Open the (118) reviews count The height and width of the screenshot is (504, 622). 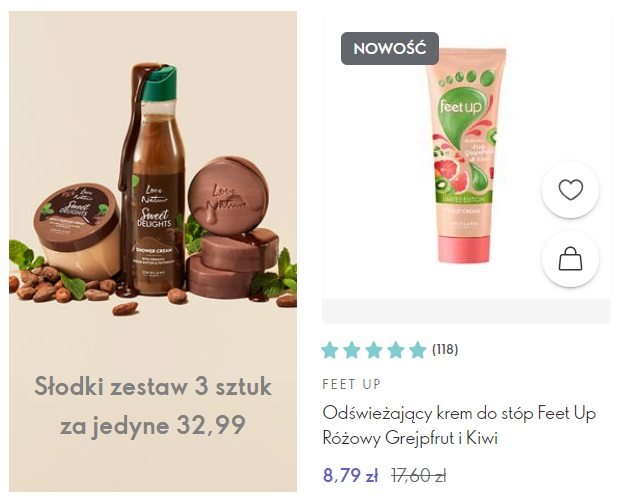tap(445, 349)
